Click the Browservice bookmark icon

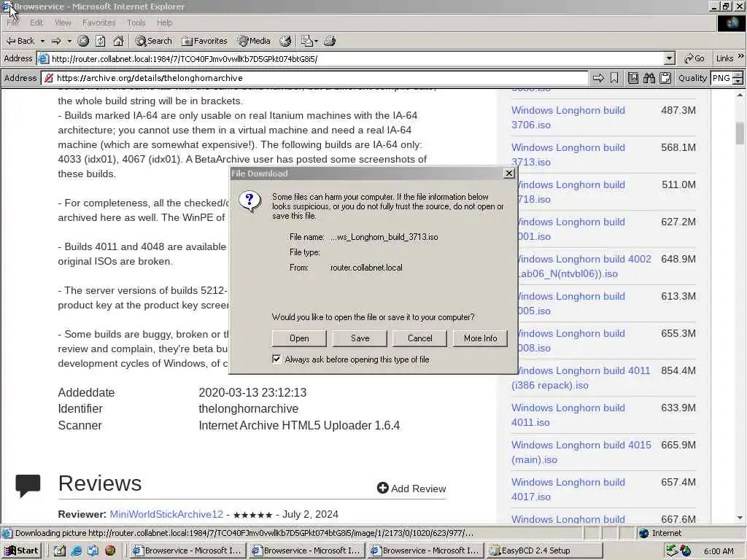614,78
